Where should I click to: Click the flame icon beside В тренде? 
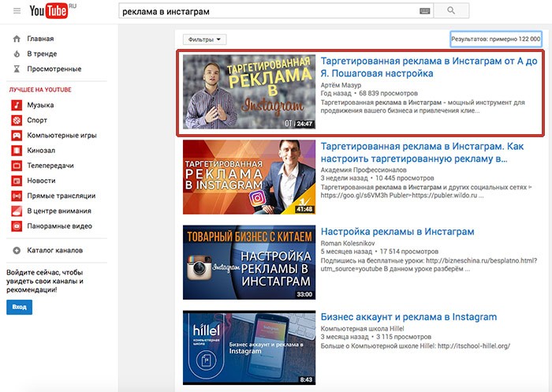[17, 54]
